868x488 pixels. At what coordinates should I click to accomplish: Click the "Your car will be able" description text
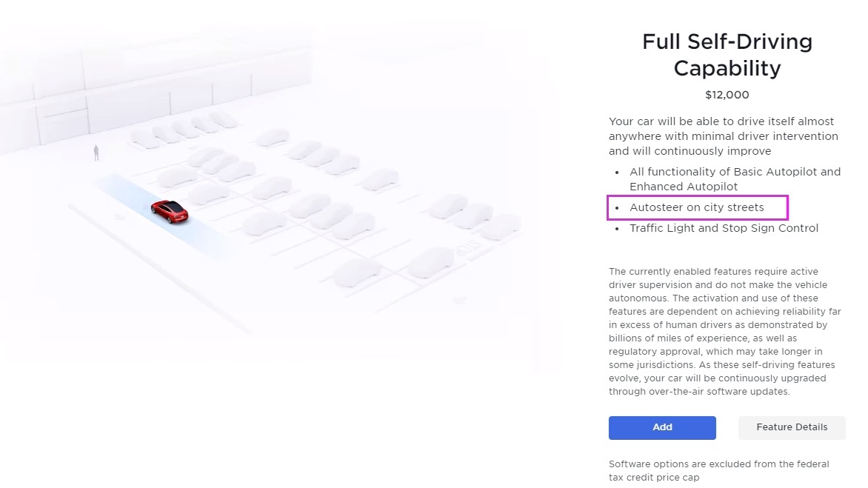(723, 136)
